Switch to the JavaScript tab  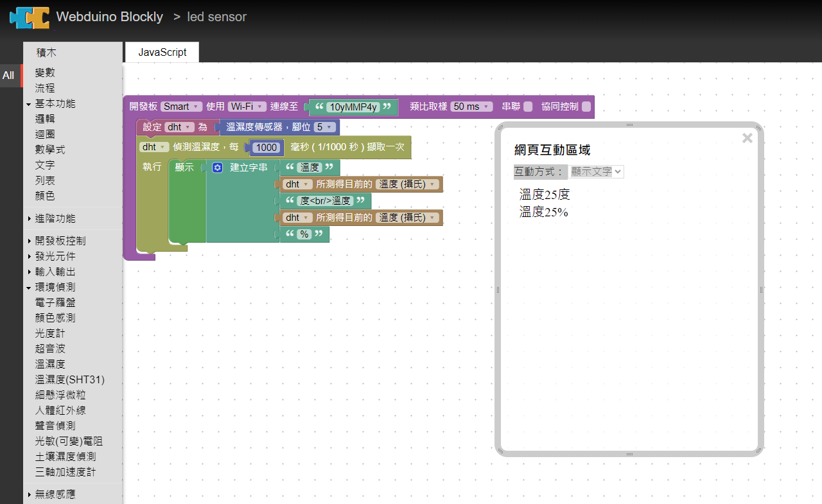point(162,53)
